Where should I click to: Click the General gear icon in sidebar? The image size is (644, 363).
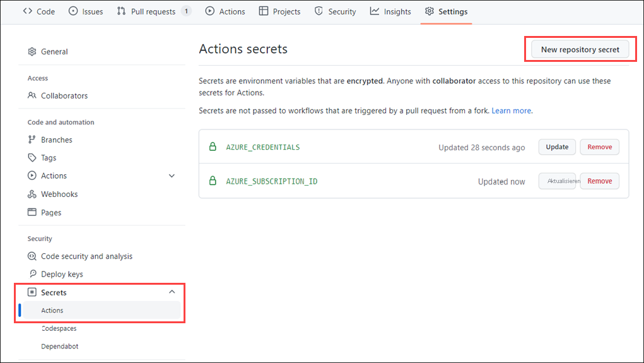[32, 51]
